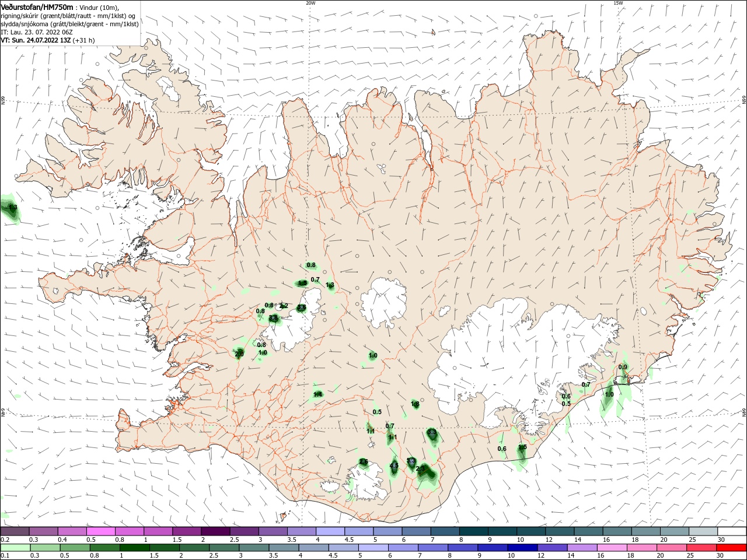Click the grey-green lower swatch for 3–3.5
747x560 pixels.
(x=254, y=548)
